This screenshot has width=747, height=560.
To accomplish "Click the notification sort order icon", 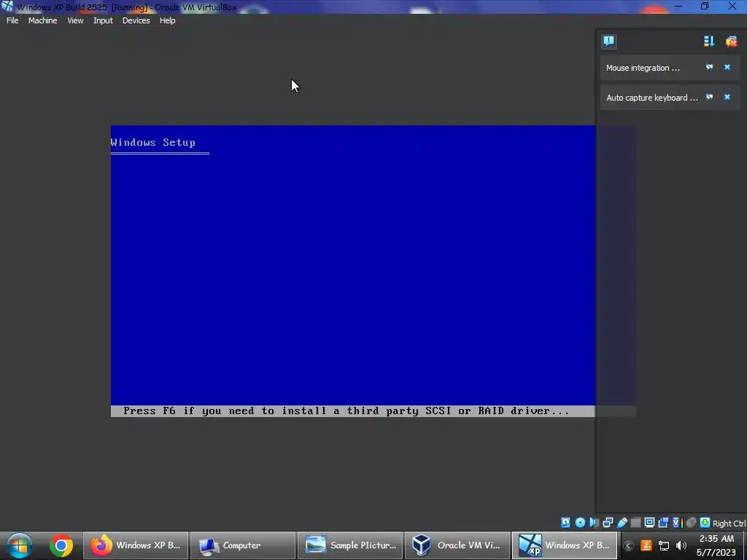I will [709, 42].
